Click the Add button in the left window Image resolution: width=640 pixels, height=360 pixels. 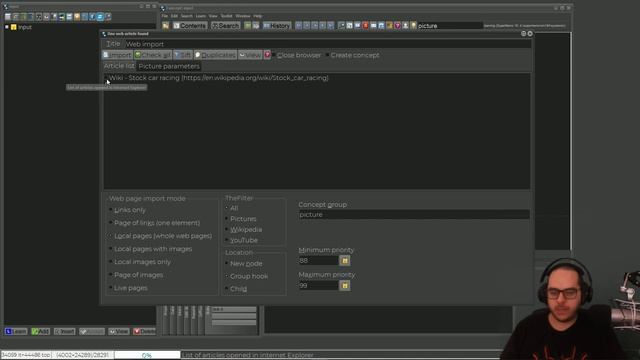pyautogui.click(x=40, y=331)
